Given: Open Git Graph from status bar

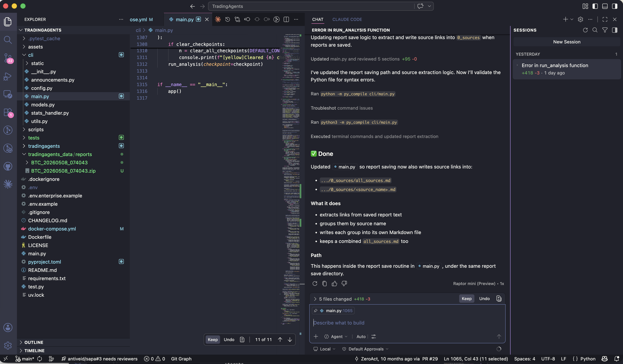Looking at the screenshot, I should click(181, 359).
